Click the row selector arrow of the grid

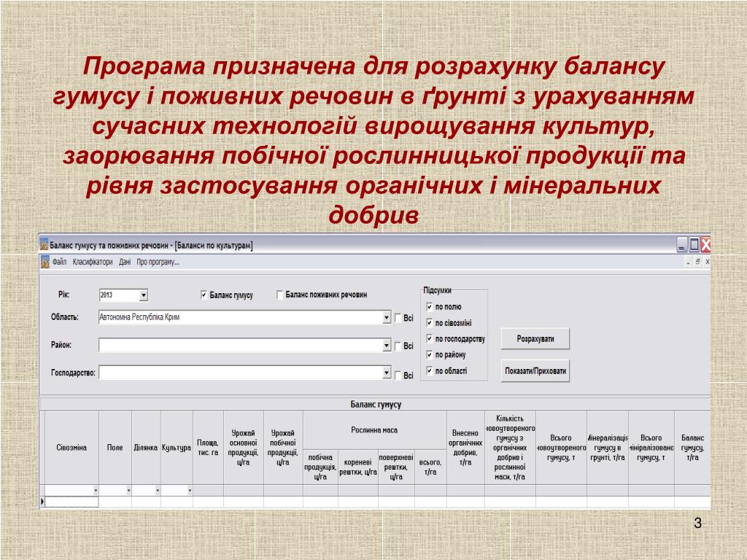coord(42,502)
